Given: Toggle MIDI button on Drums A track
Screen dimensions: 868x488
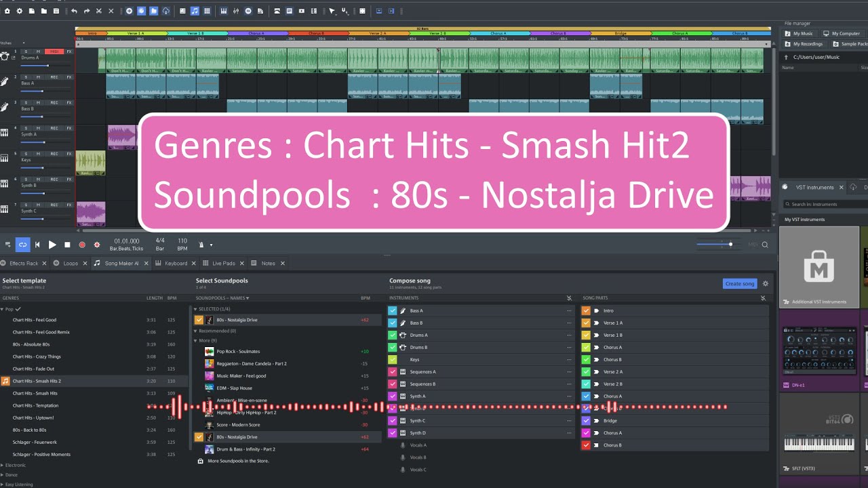Looking at the screenshot, I should 54,52.
